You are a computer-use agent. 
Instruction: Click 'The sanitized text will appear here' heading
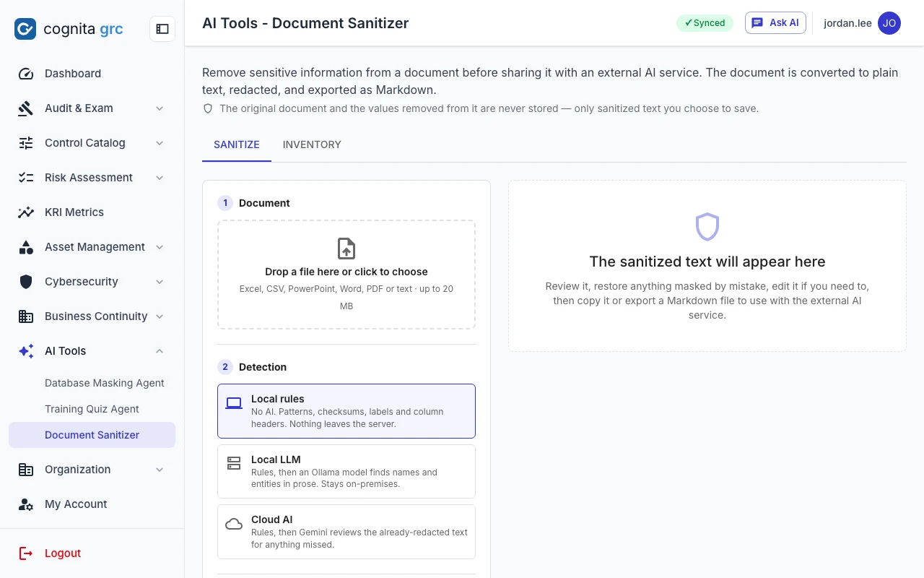click(707, 262)
